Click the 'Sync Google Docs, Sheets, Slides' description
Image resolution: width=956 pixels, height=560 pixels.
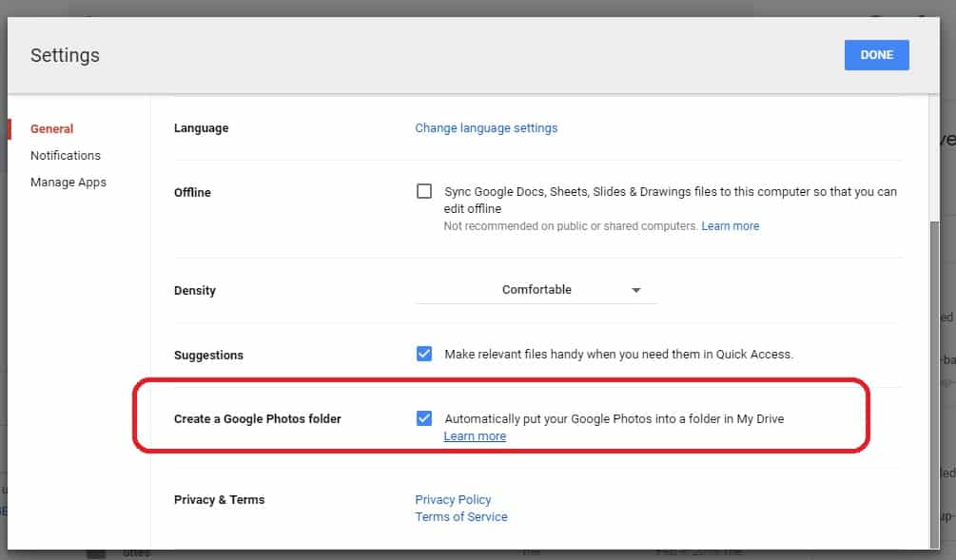point(670,200)
